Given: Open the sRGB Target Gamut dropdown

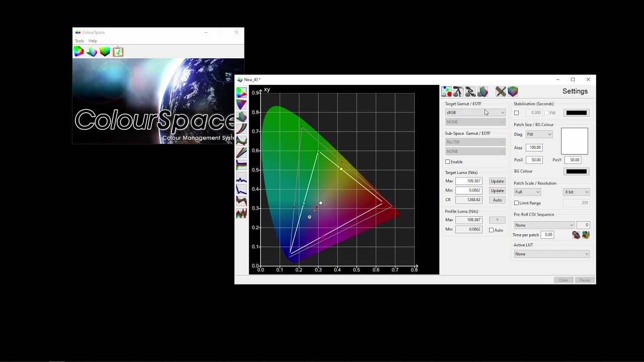Looking at the screenshot, I should click(x=475, y=113).
